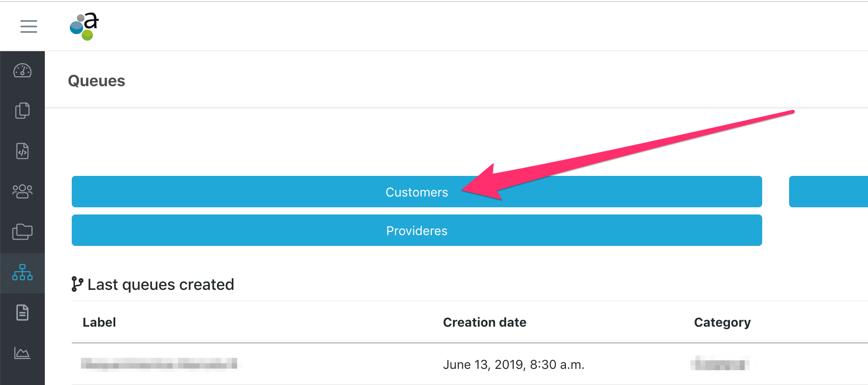This screenshot has height=385, width=868.
Task: Open the area chart sidebar icon
Action: [x=22, y=353]
